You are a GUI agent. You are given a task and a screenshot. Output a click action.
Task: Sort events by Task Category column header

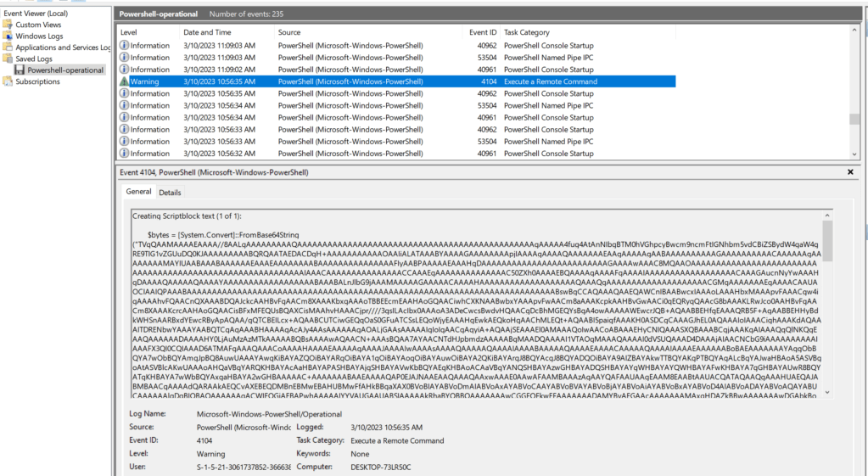point(526,32)
